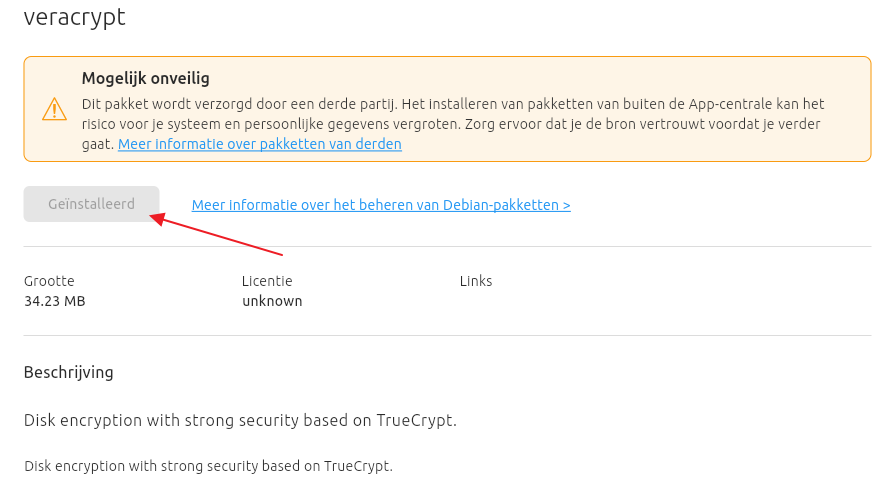Select the Mogelijk onveilig heading
This screenshot has width=891, height=500.
click(x=145, y=78)
